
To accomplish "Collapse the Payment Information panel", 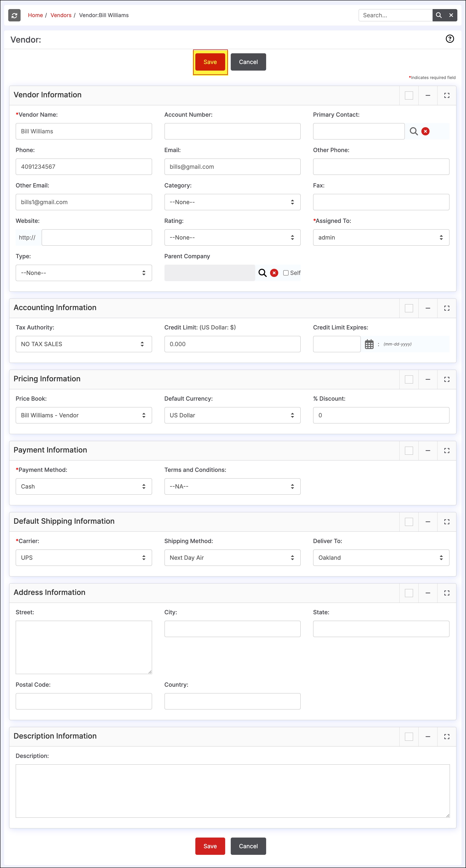I will 428,450.
